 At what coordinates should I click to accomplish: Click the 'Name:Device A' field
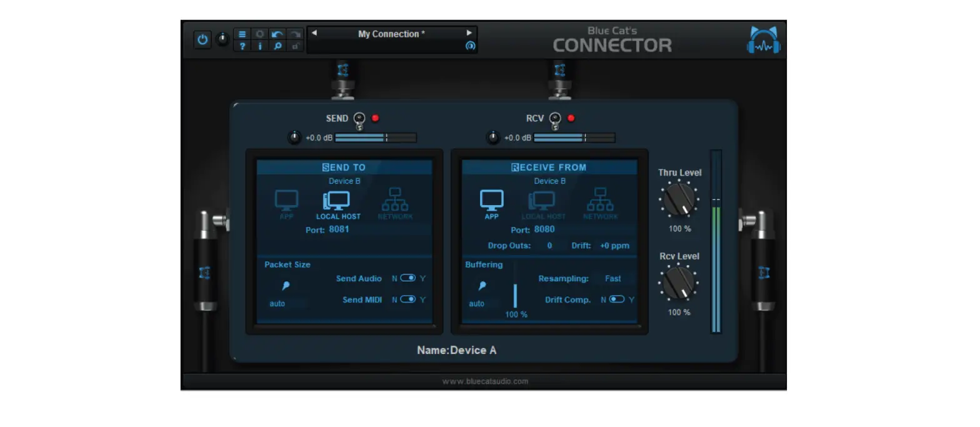[x=457, y=350]
